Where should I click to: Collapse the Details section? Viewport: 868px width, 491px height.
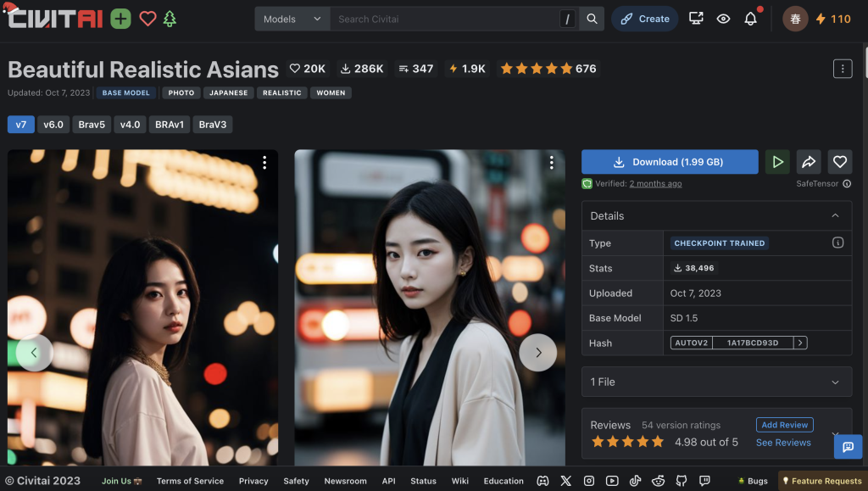[835, 216]
